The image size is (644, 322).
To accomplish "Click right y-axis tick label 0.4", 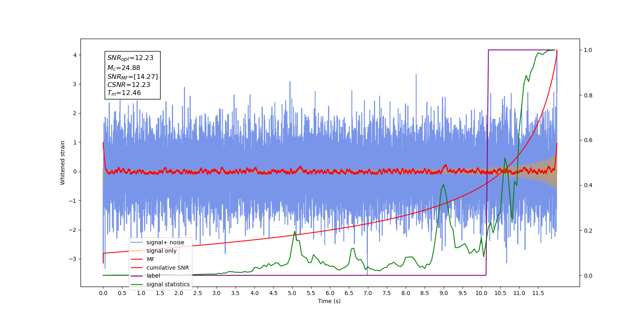I will (x=588, y=186).
